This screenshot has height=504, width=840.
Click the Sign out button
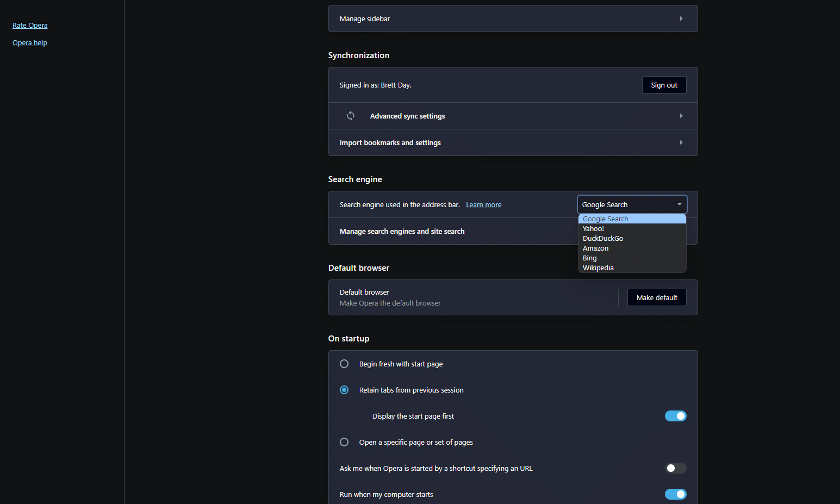664,85
